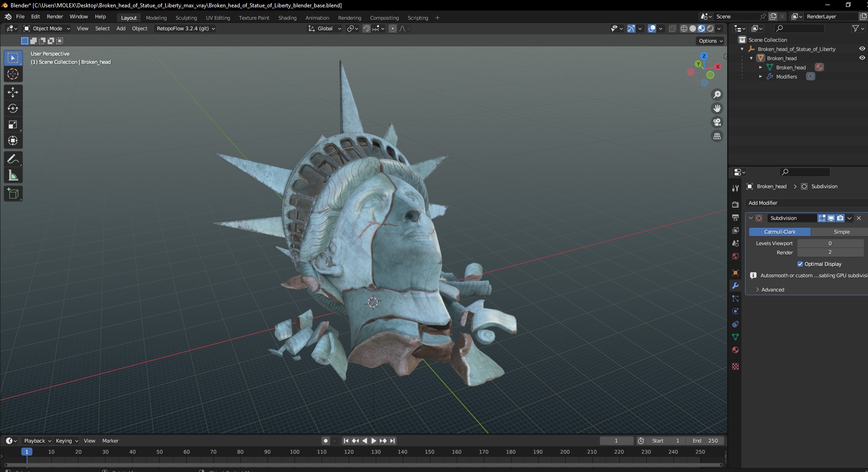868x472 pixels.
Task: Toggle Optimal Display checkbox
Action: tap(800, 264)
